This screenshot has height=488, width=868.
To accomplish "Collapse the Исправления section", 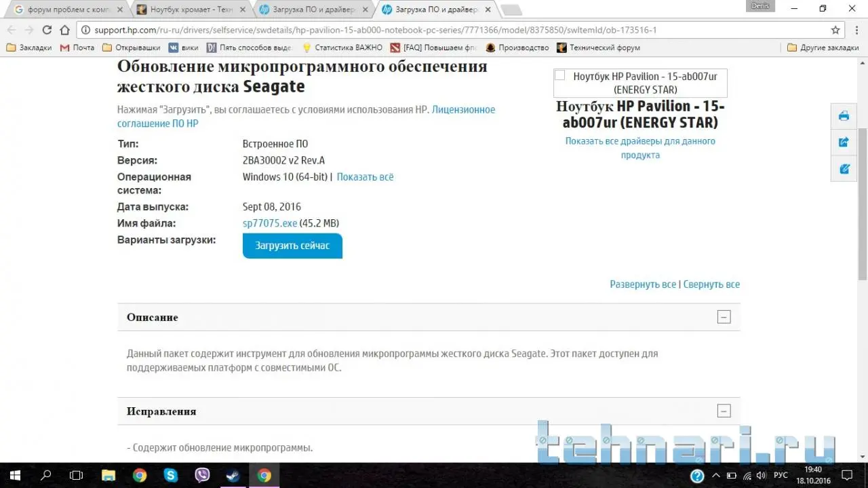I will coord(724,411).
